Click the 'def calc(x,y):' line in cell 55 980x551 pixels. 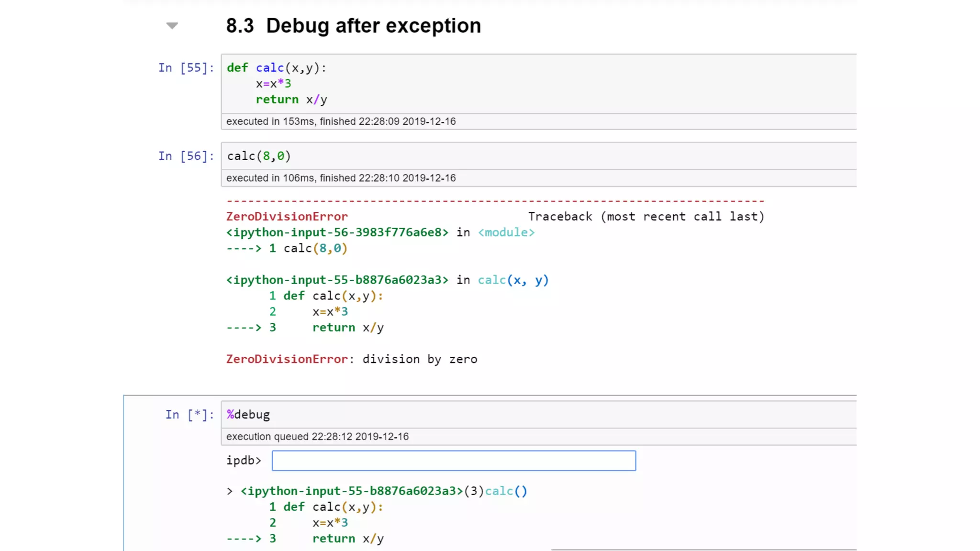coord(277,68)
